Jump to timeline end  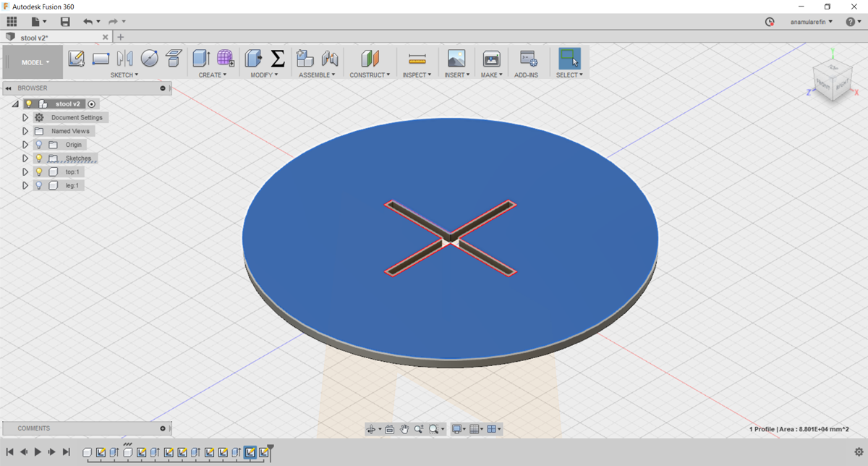tap(66, 452)
